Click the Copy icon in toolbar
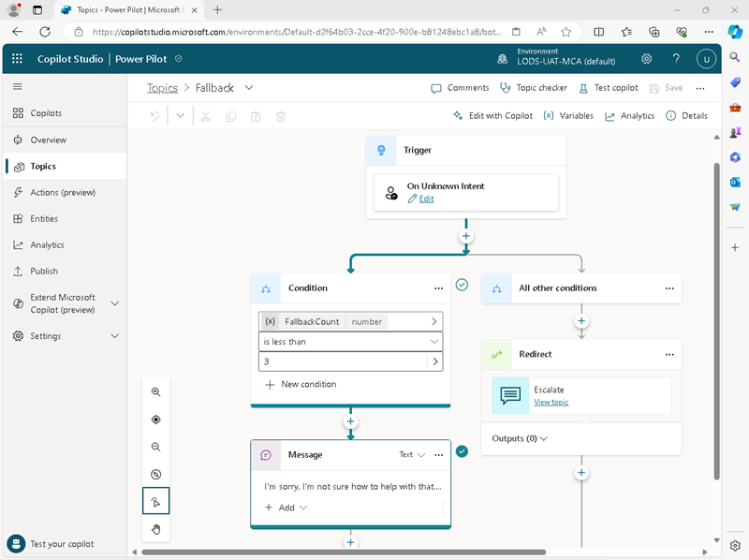The image size is (749, 560). tap(230, 116)
